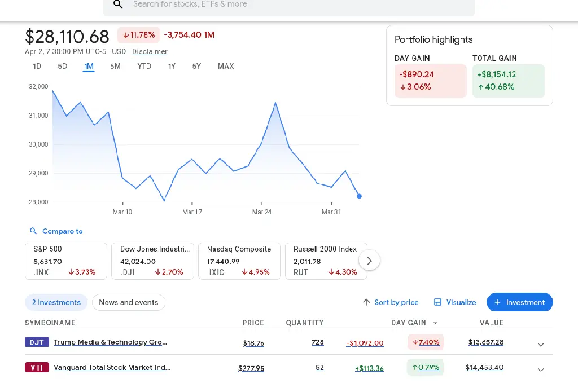Open the Disclaimer link
The image size is (578, 392).
coord(150,51)
